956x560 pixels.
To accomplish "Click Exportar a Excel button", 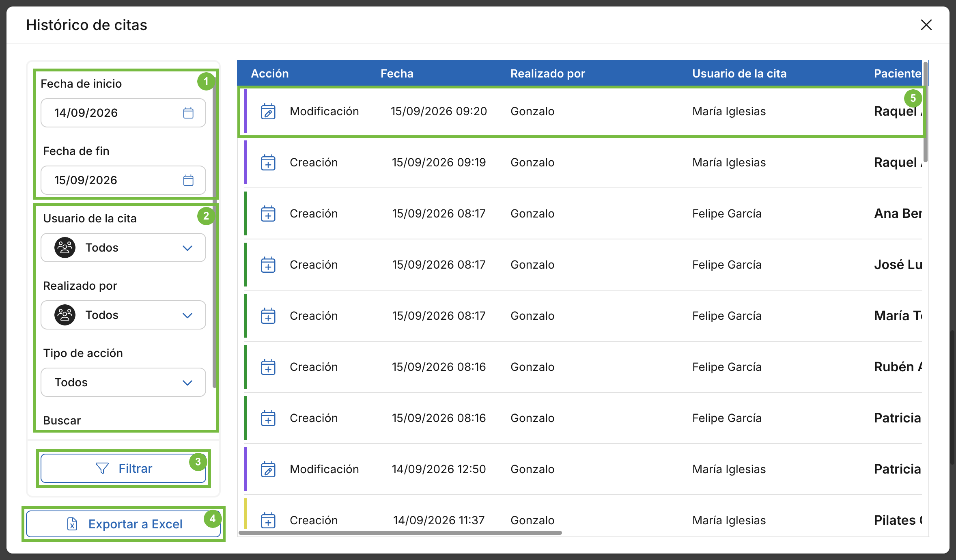I will (123, 524).
